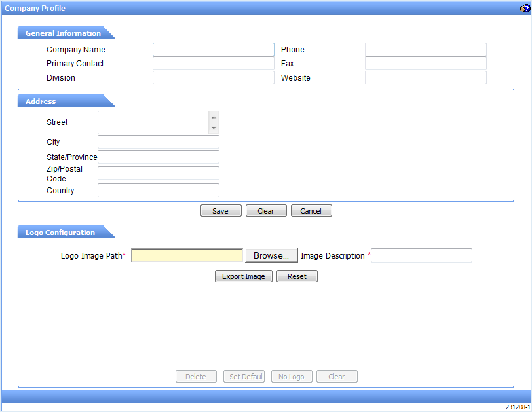Click the Logo Configuration section header
The height and width of the screenshot is (412, 532).
[x=60, y=232]
